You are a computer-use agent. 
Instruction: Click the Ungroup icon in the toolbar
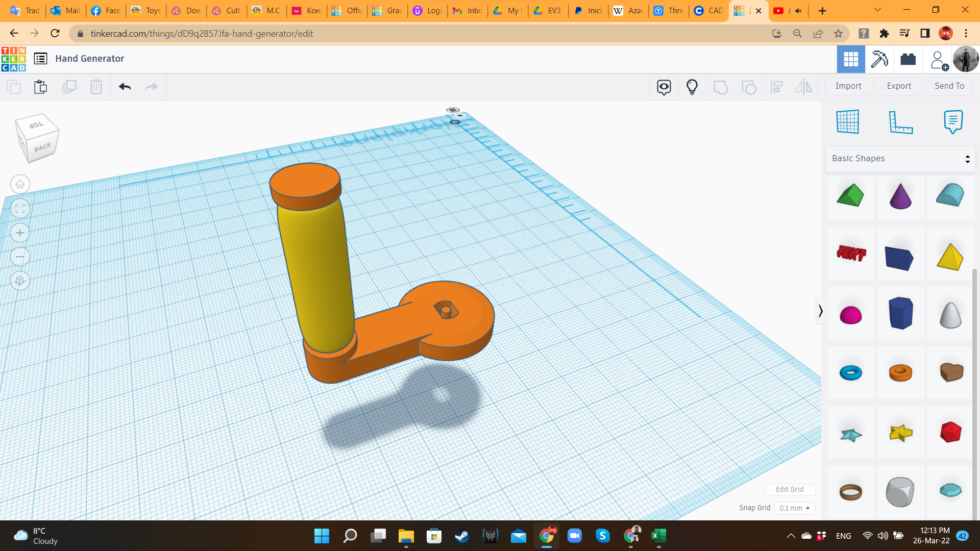click(749, 87)
